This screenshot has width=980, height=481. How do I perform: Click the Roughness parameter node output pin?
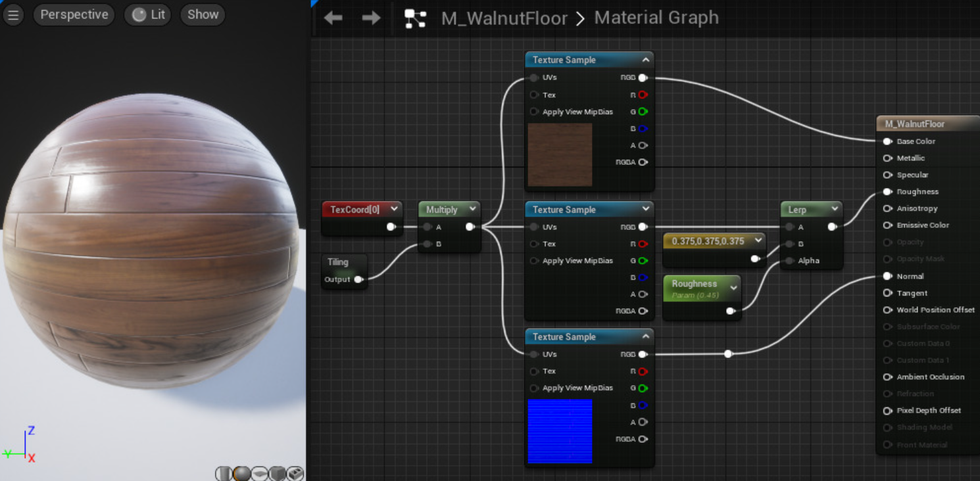click(730, 311)
